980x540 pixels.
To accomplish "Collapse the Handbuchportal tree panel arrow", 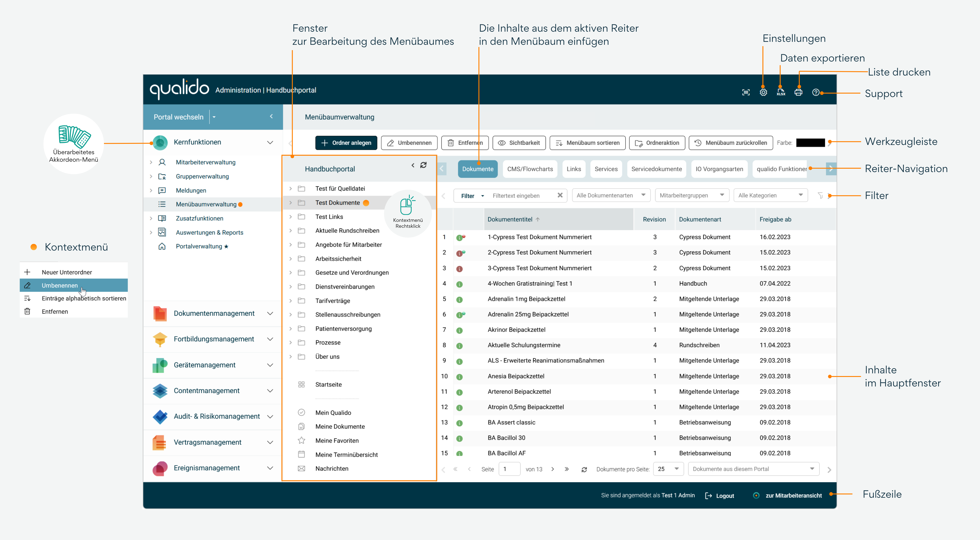I will [x=413, y=165].
